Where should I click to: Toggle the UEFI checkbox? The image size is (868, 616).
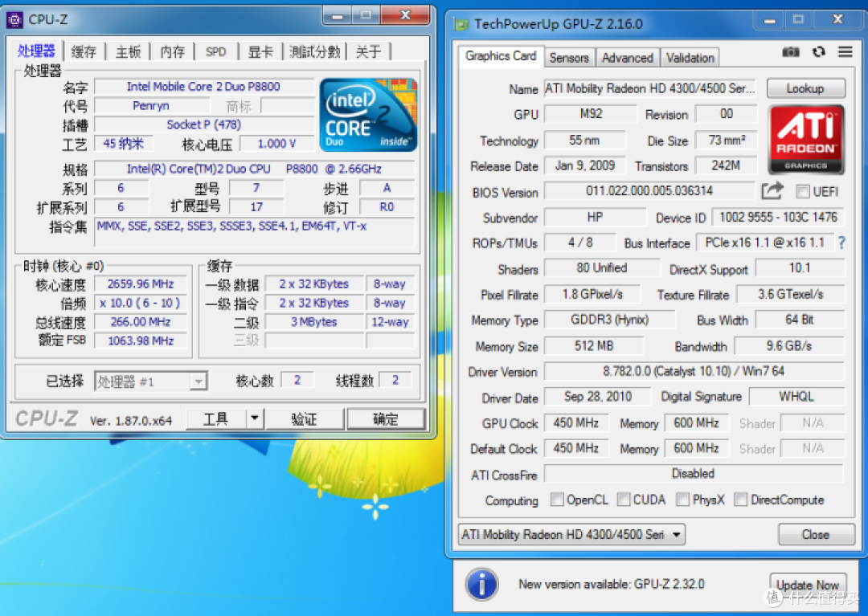tap(802, 192)
